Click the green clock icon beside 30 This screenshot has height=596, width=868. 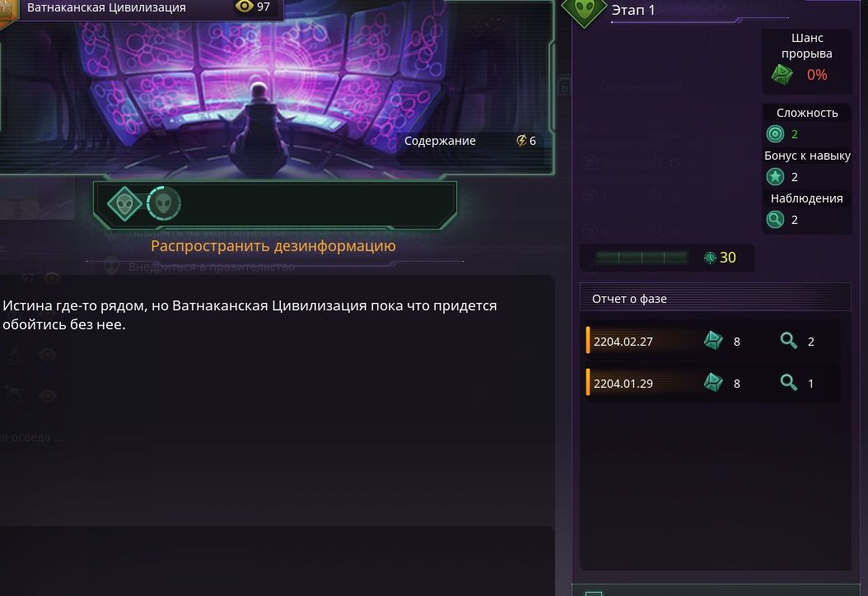(710, 258)
